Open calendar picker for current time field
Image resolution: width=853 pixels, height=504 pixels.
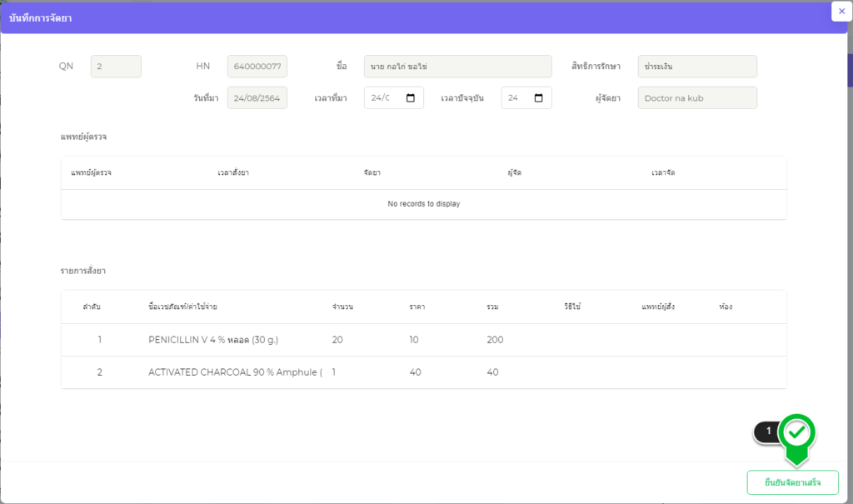pos(538,98)
